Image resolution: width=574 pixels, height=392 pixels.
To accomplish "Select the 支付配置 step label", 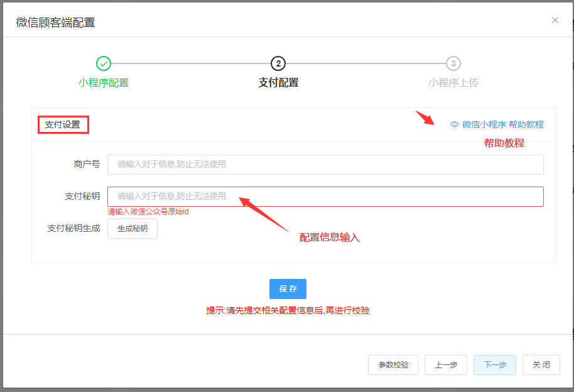I will click(278, 83).
